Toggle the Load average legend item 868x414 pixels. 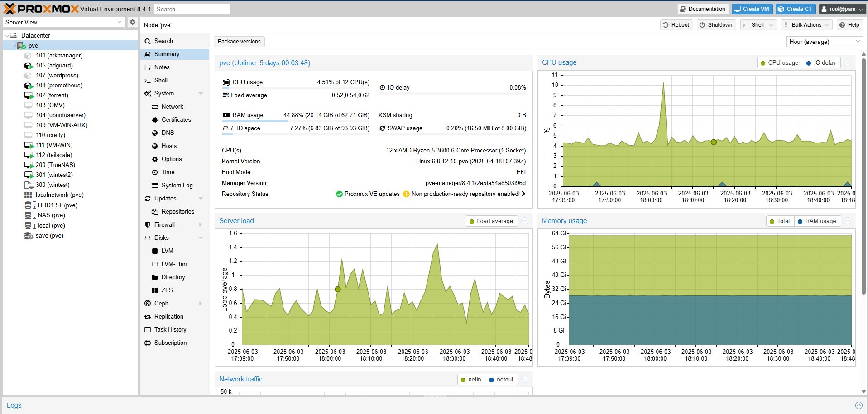(492, 221)
